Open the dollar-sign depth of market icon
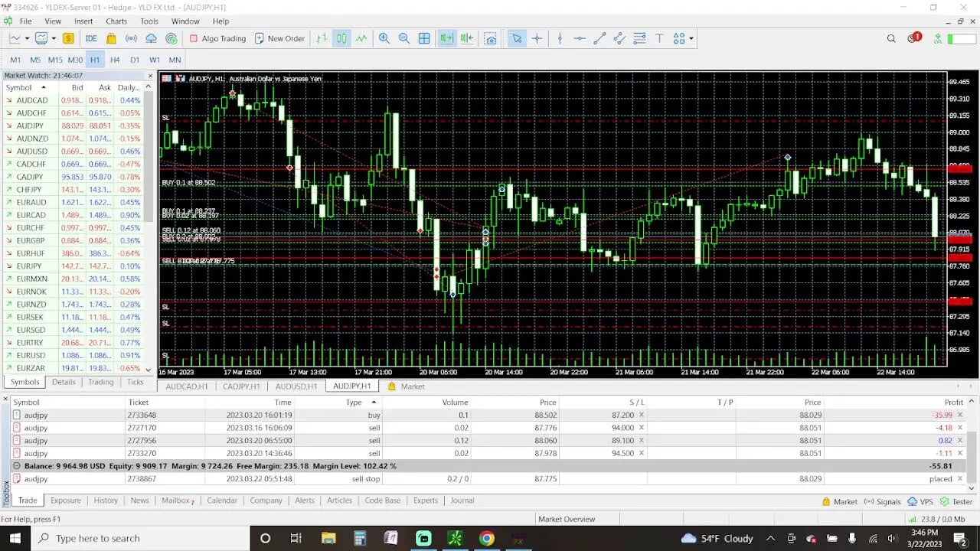The height and width of the screenshot is (551, 980). [x=68, y=38]
